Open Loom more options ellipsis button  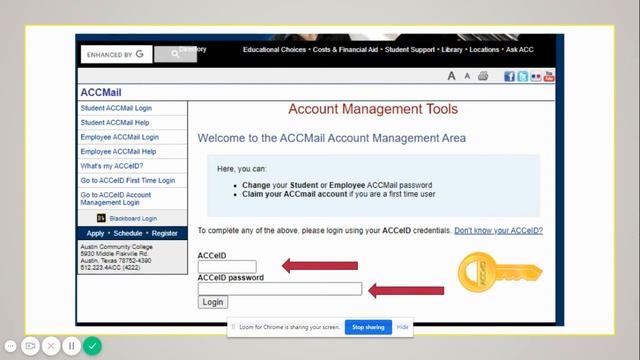[11, 346]
